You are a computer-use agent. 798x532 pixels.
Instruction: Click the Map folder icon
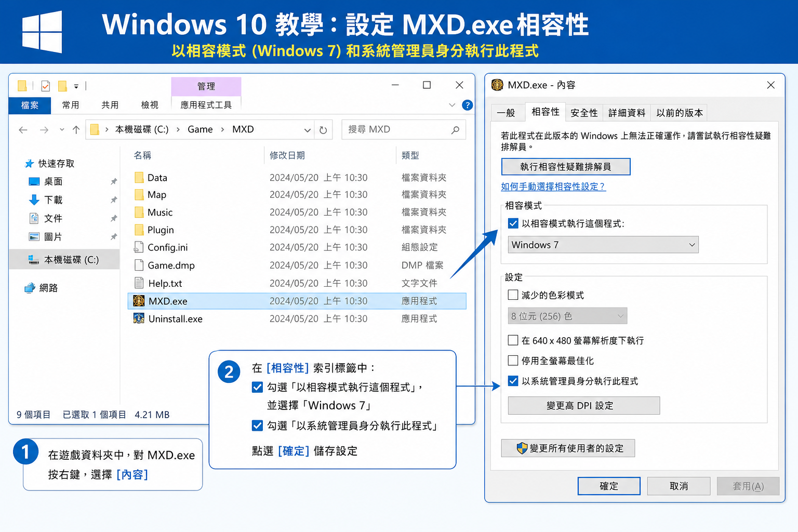click(x=139, y=195)
